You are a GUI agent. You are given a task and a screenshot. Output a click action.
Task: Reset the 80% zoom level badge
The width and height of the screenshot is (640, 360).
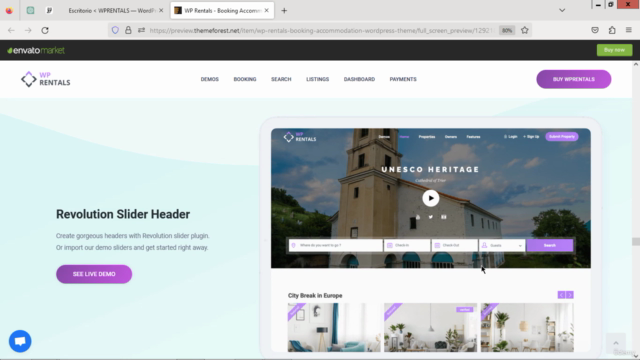pos(507,30)
